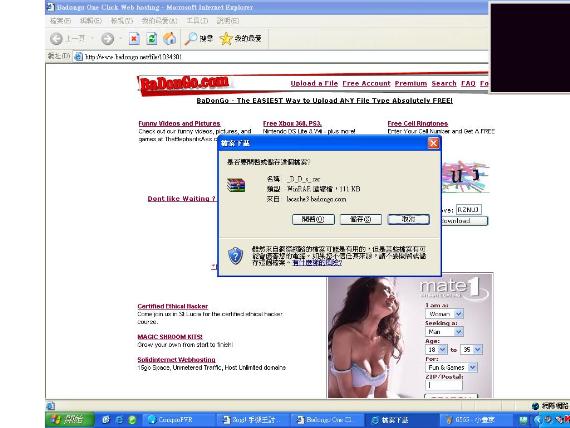Click the 'Search' link in the site header
This screenshot has height=428, width=570.
pos(444,84)
